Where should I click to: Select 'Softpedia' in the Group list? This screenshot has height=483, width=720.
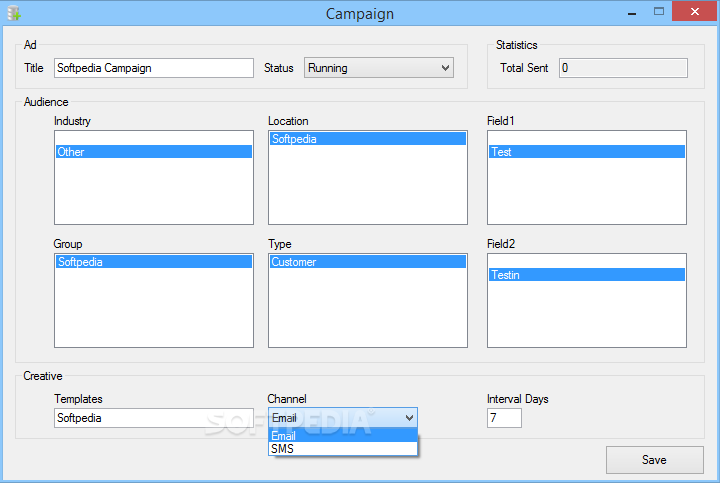154,262
